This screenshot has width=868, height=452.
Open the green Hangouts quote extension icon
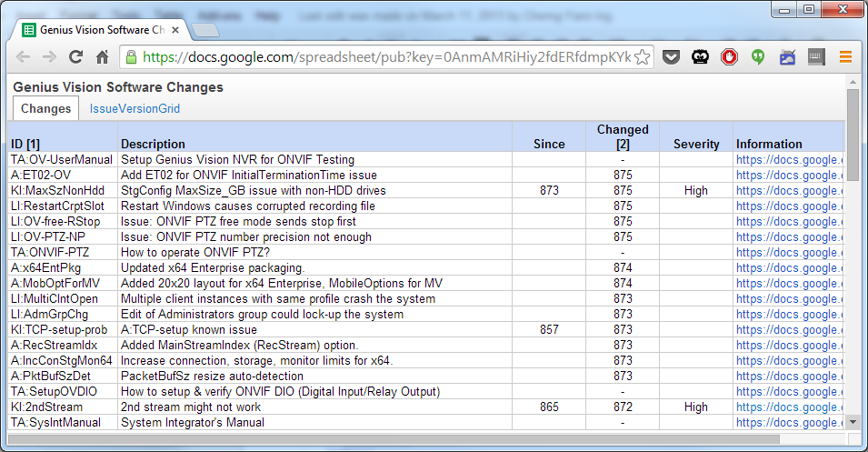(x=758, y=56)
